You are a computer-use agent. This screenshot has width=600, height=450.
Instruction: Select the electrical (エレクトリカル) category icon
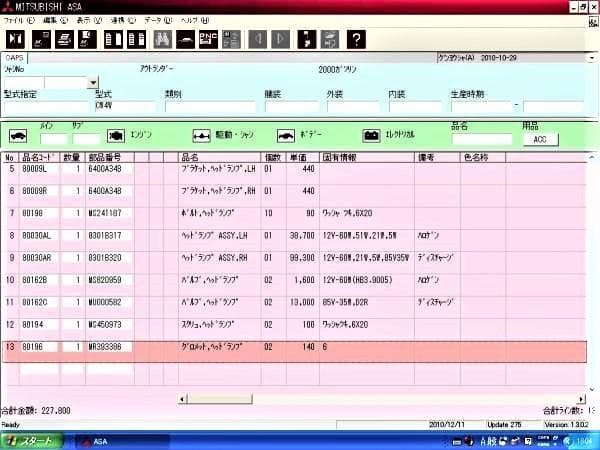[371, 134]
